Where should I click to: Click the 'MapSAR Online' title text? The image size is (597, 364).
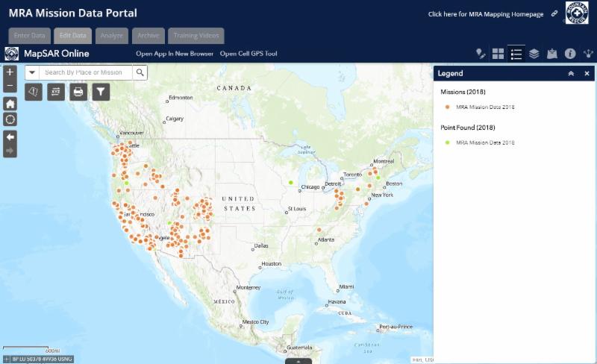(57, 54)
